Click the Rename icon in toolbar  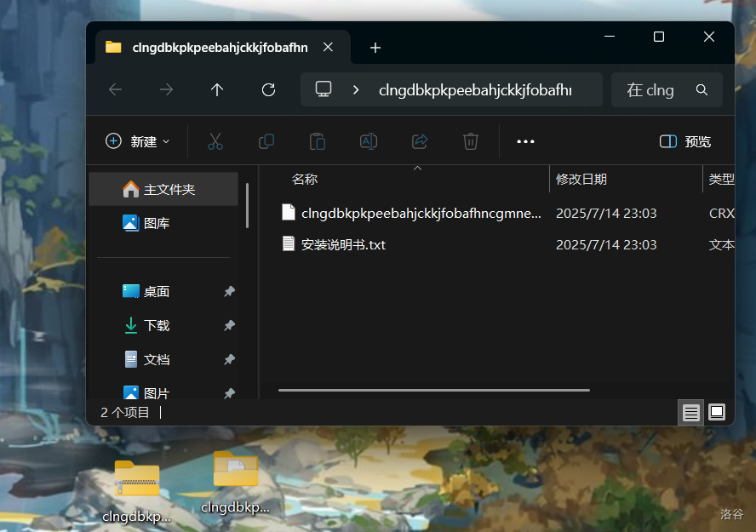click(x=369, y=141)
